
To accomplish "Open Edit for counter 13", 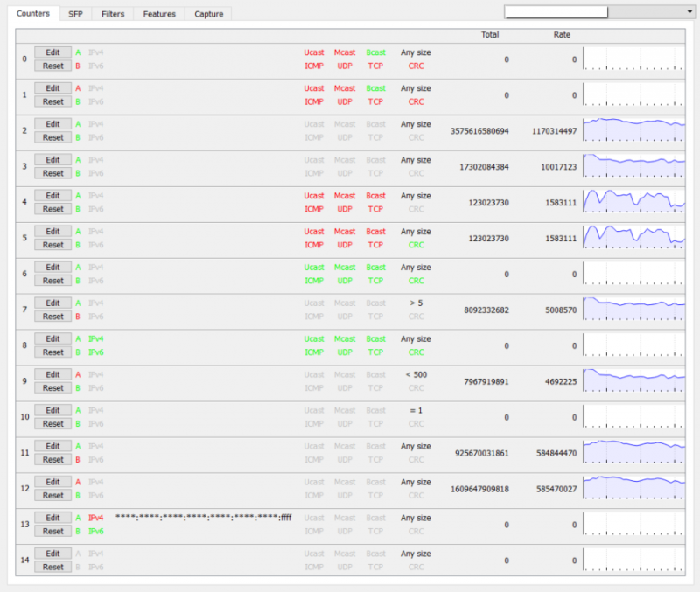I will click(52, 518).
